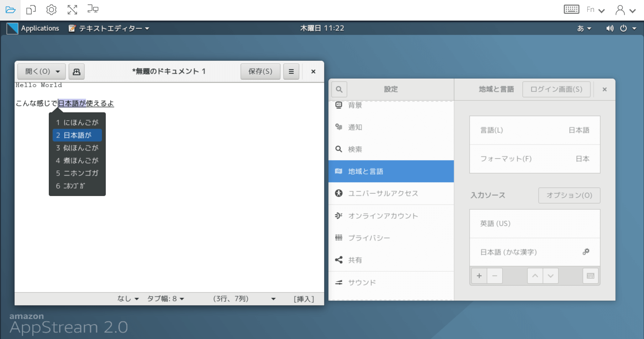
Task: Open the My Files browser in AppStream toolbar
Action: click(10, 9)
